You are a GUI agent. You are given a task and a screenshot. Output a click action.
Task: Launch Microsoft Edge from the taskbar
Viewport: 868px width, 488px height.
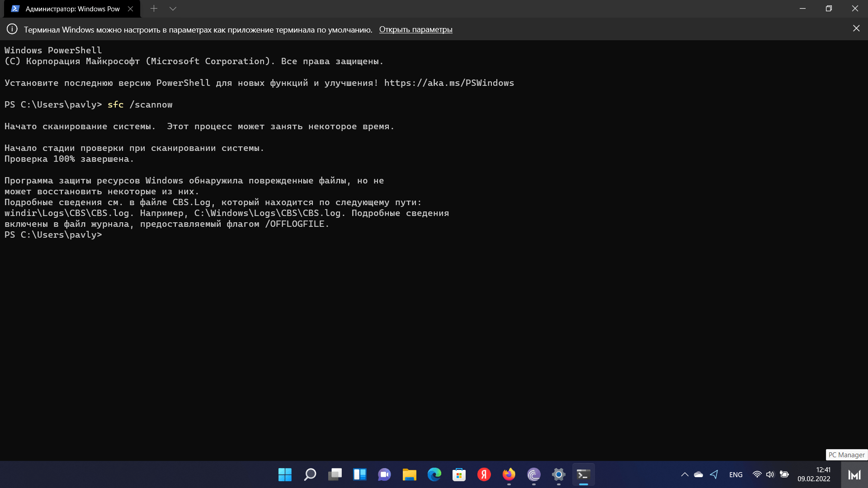(434, 474)
